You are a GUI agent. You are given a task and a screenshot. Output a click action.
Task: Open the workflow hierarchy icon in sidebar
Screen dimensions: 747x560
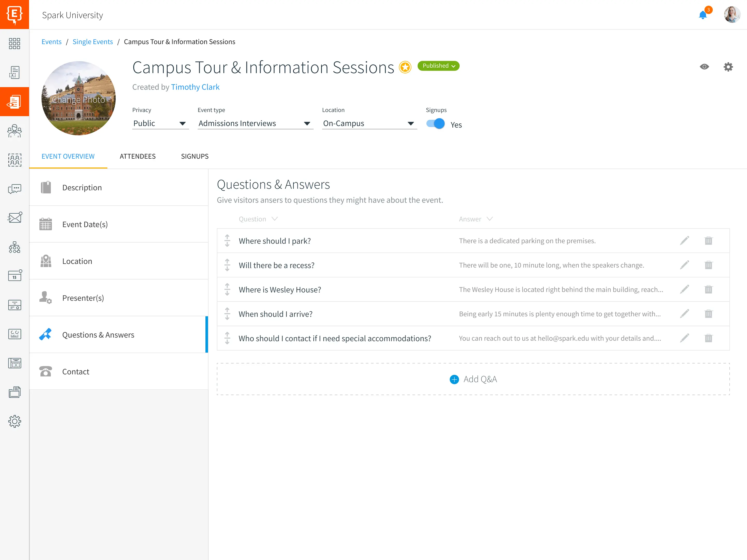click(x=15, y=247)
